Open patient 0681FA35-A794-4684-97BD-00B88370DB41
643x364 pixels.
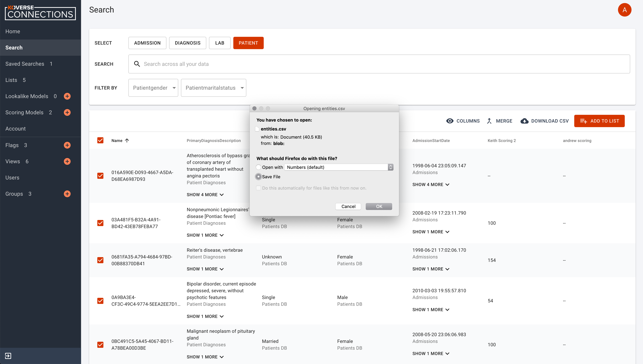coord(142,260)
